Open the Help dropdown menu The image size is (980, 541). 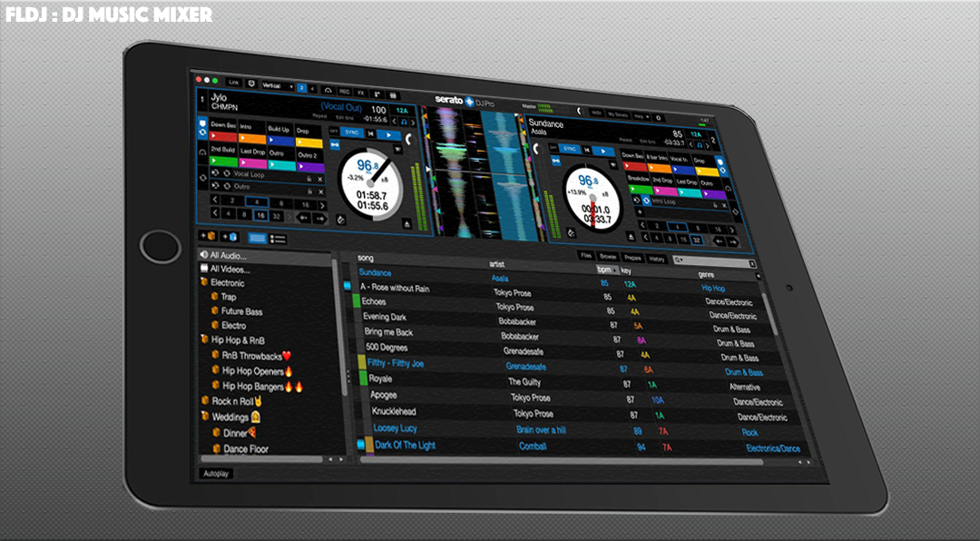[x=642, y=117]
